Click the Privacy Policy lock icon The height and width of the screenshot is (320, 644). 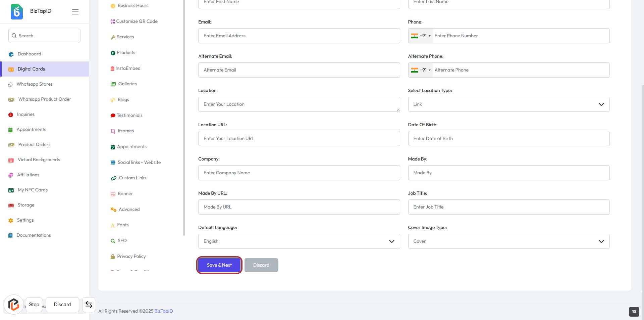pos(113,257)
